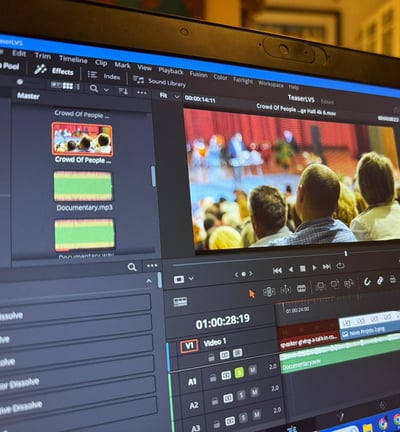The height and width of the screenshot is (432, 400).
Task: Open the Mark menu
Action: coord(122,65)
